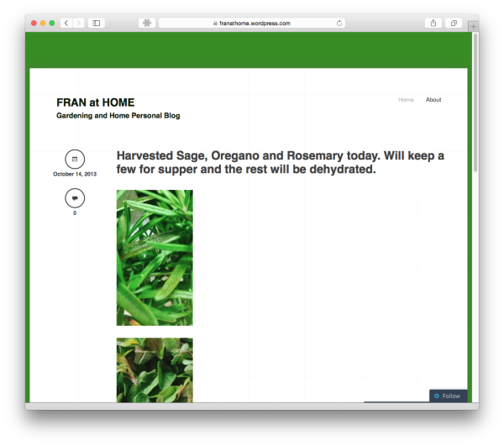Viewport: 504px width, 446px height.
Task: Click the 0 comments count
Action: tap(75, 213)
